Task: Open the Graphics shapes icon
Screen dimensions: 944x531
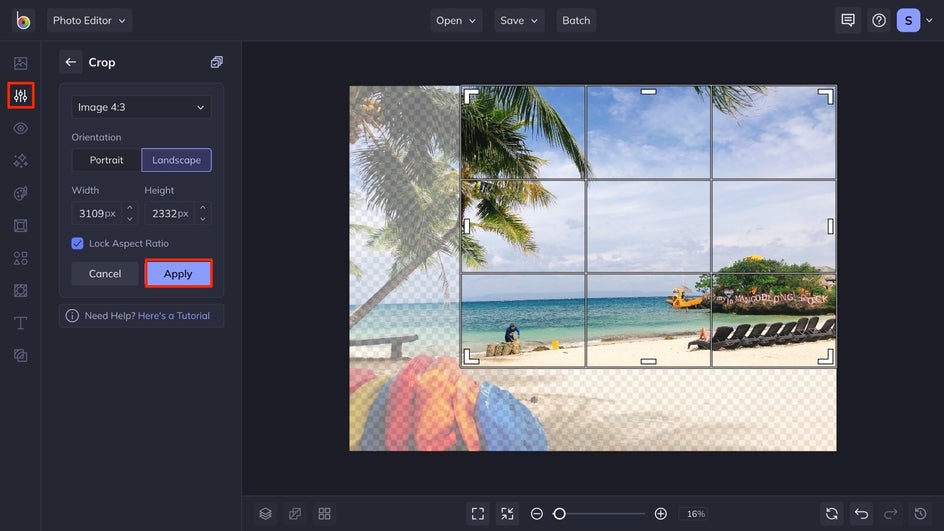Action: (20, 258)
